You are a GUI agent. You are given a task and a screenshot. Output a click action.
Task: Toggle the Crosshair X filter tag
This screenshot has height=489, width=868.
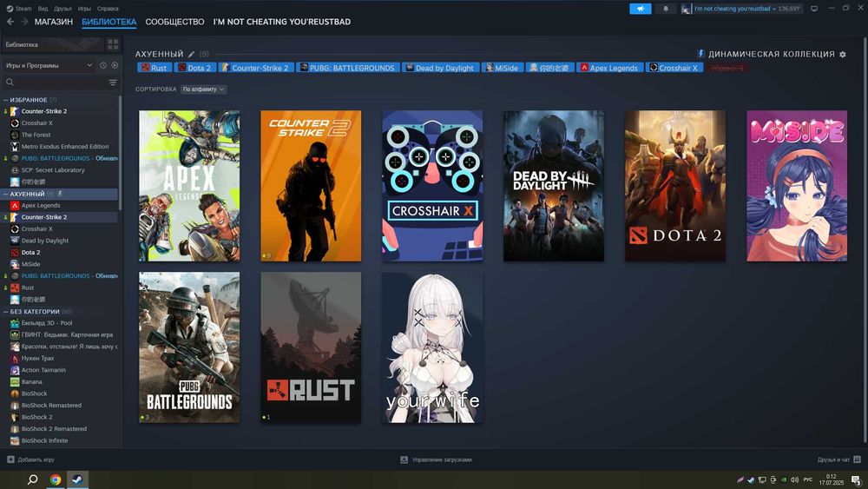[674, 68]
